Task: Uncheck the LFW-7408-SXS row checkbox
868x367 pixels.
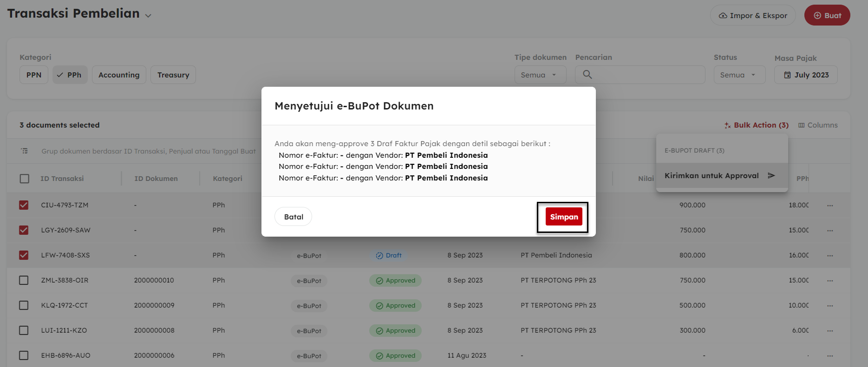Action: click(x=24, y=255)
